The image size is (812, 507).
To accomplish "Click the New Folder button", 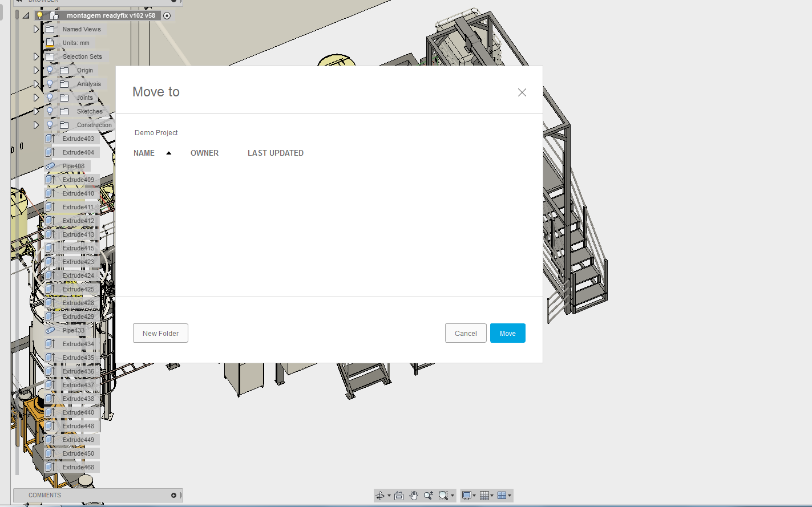I will (160, 333).
